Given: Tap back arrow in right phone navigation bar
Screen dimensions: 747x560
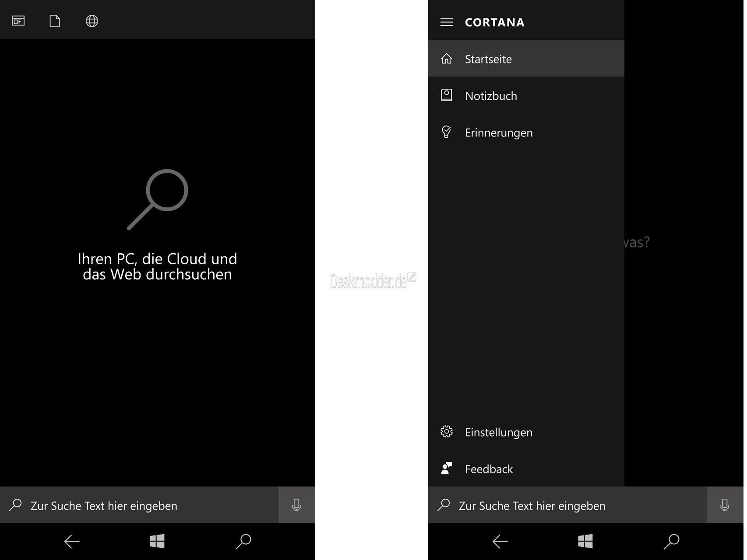Looking at the screenshot, I should pyautogui.click(x=500, y=542).
